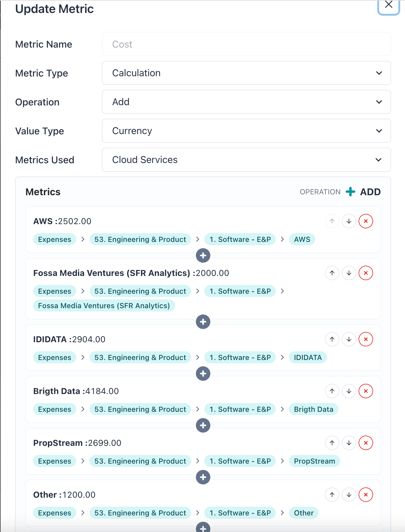The width and height of the screenshot is (405, 532).
Task: Insert metric after PropStream card
Action: pyautogui.click(x=203, y=477)
